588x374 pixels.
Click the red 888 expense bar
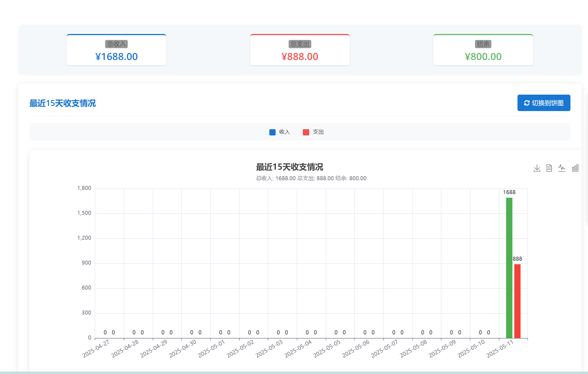[x=517, y=301]
